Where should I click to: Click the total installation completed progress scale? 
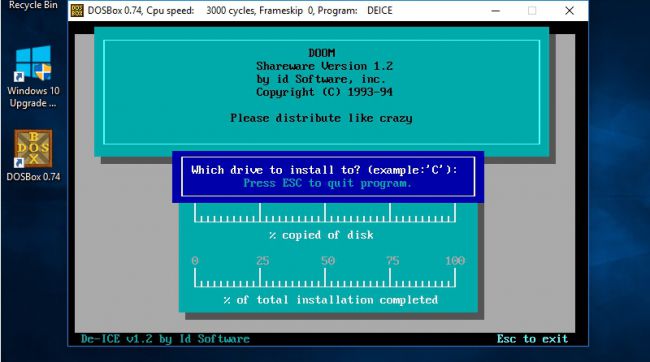tap(325, 278)
